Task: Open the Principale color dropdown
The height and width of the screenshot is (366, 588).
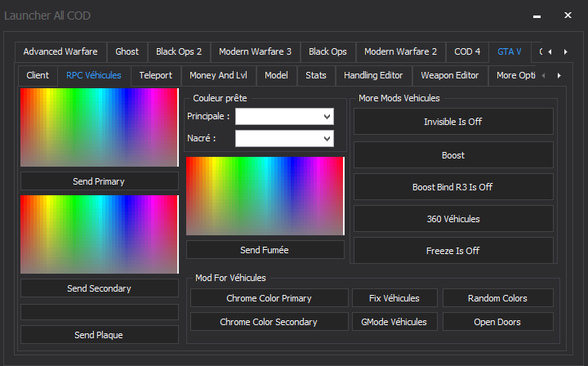Action: [x=284, y=117]
